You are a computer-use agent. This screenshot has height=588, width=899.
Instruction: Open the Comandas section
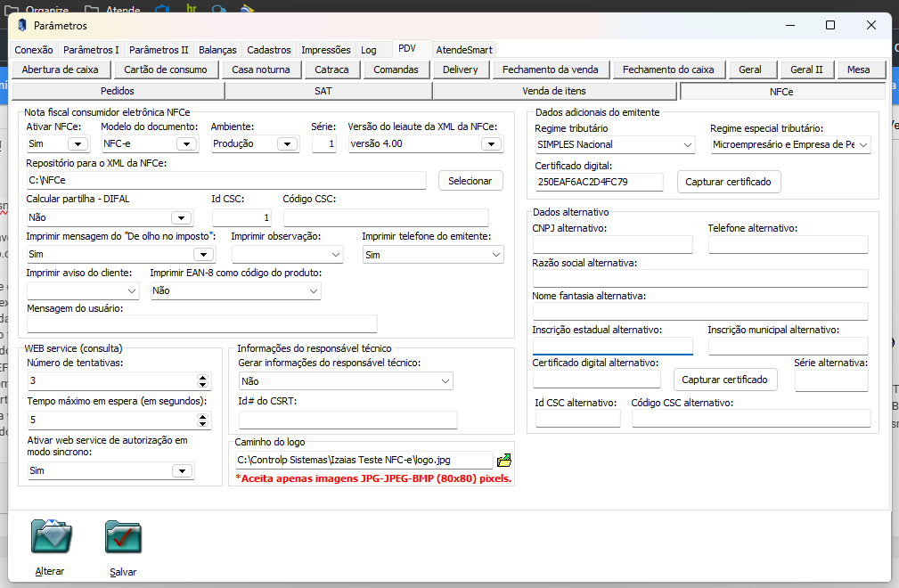[396, 69]
